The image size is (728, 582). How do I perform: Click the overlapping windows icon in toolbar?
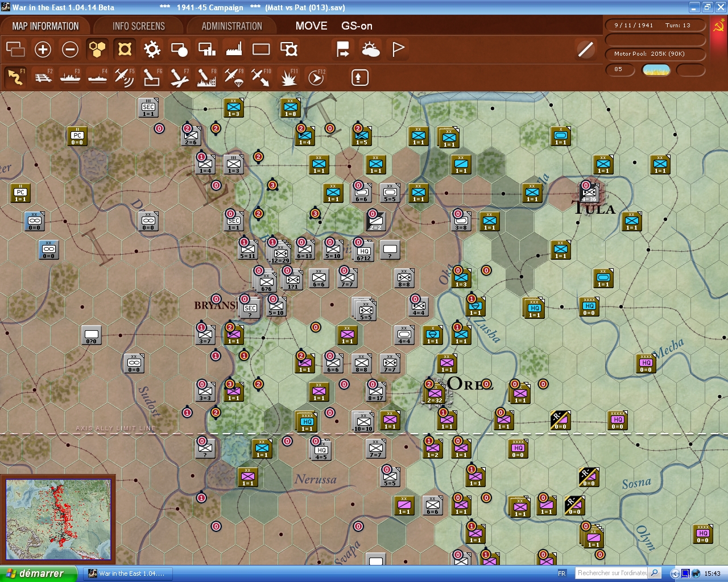click(x=15, y=49)
